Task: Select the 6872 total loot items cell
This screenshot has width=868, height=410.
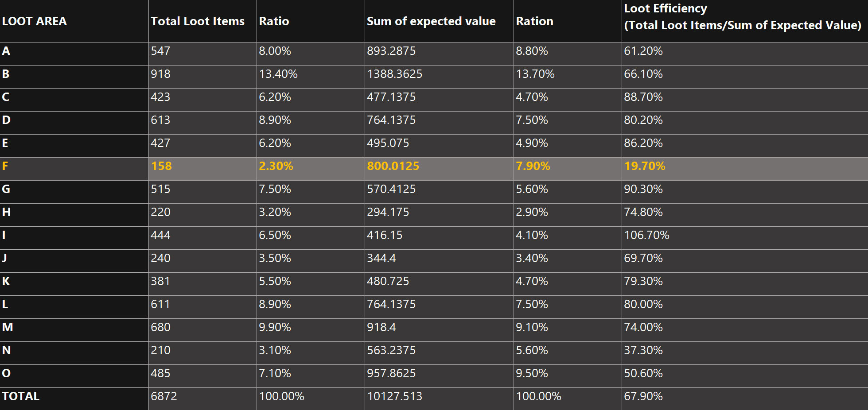Action: coord(164,396)
